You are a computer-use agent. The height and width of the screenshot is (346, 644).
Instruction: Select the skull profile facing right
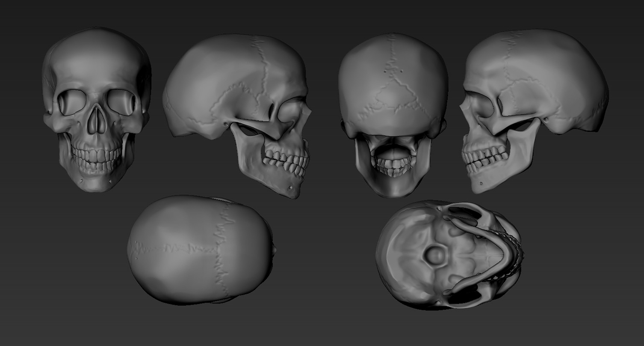[237, 116]
